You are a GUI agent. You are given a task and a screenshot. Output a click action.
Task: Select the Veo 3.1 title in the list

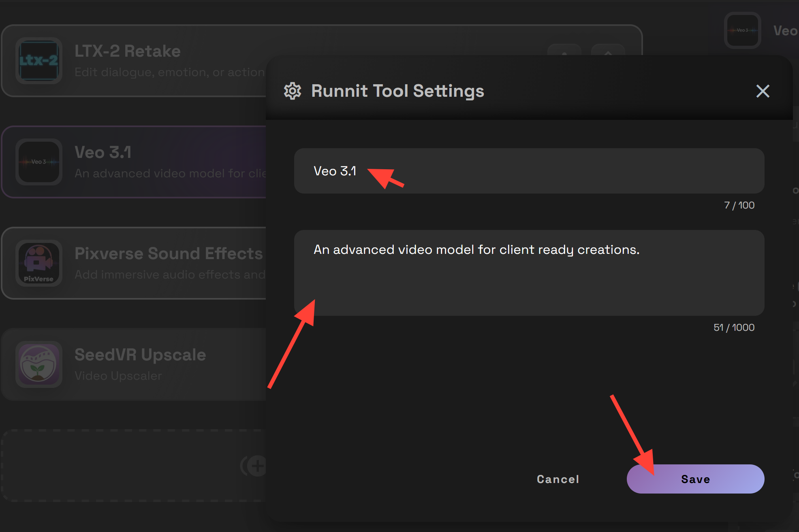103,152
